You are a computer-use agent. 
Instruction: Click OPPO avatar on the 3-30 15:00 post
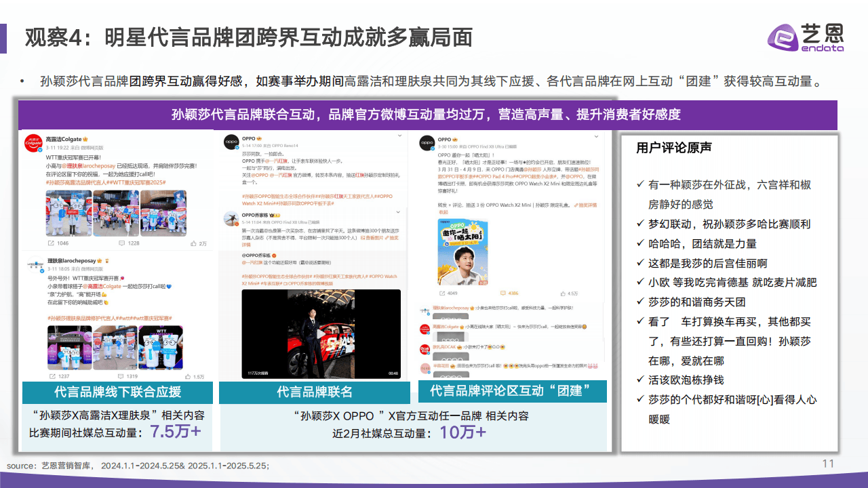pos(427,142)
